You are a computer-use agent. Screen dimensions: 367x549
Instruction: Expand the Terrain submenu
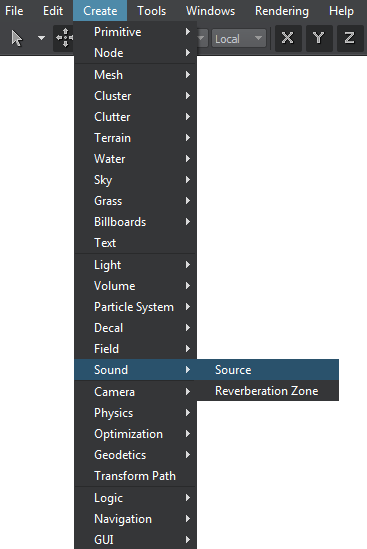[135, 138]
